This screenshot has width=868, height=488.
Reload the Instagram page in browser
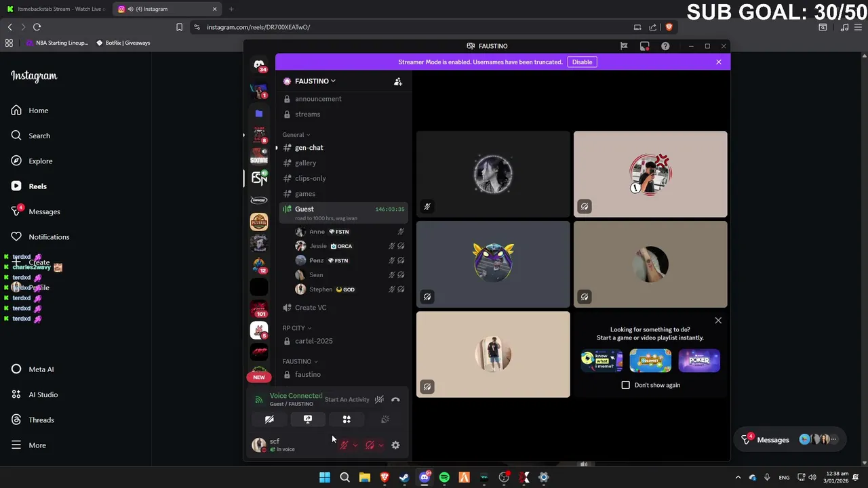pos(37,27)
